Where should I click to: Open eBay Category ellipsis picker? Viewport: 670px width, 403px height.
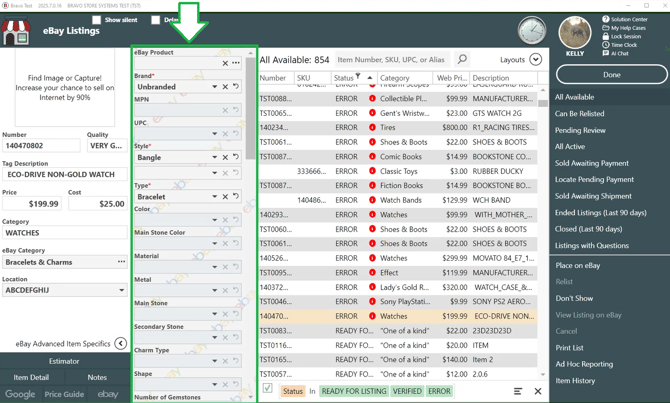pyautogui.click(x=121, y=262)
